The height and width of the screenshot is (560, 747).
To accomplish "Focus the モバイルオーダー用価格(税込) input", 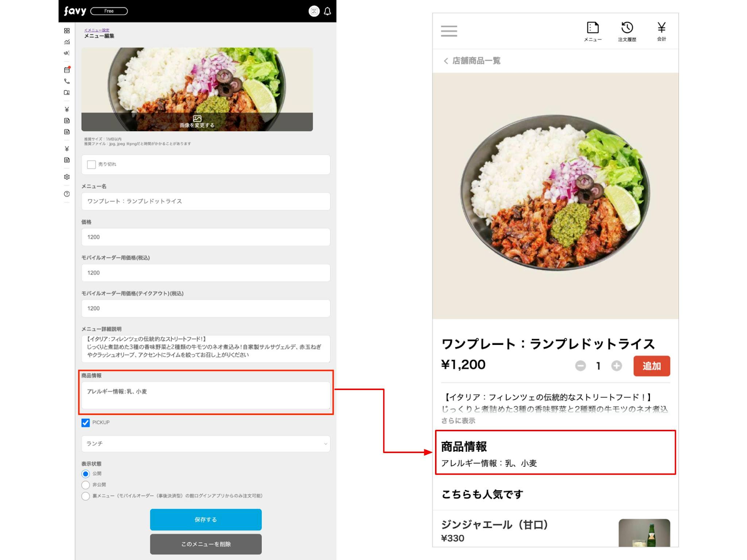I will tap(206, 273).
